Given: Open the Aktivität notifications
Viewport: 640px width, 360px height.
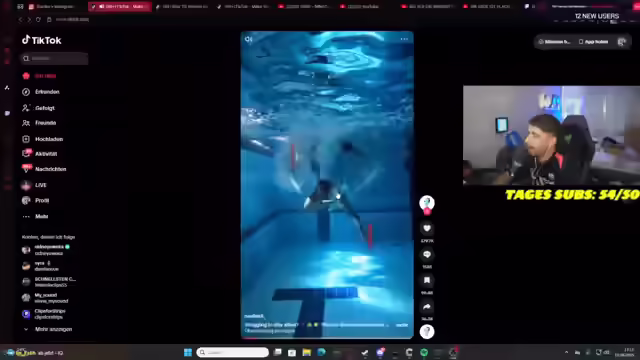Looking at the screenshot, I should tap(40, 154).
